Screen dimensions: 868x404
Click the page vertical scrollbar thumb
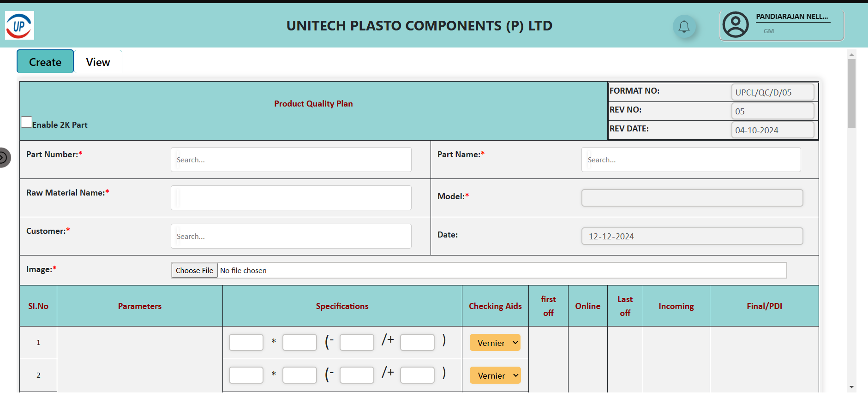pos(851,93)
